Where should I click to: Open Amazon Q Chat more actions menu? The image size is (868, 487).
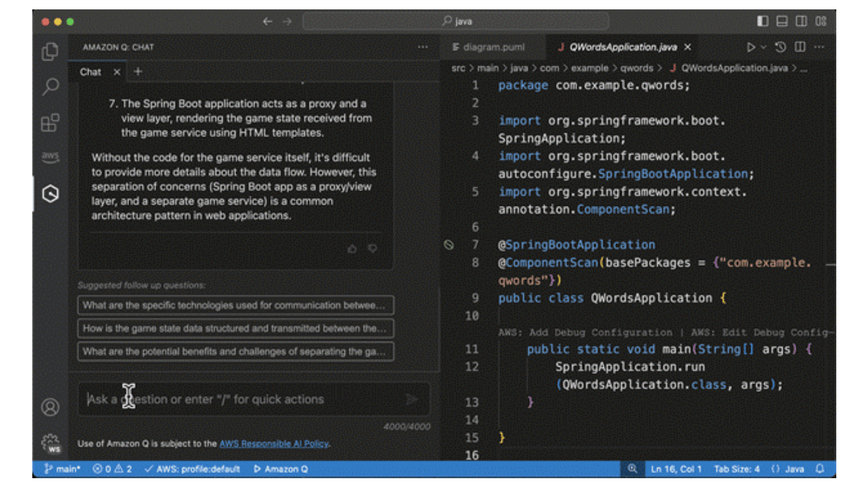pyautogui.click(x=423, y=47)
